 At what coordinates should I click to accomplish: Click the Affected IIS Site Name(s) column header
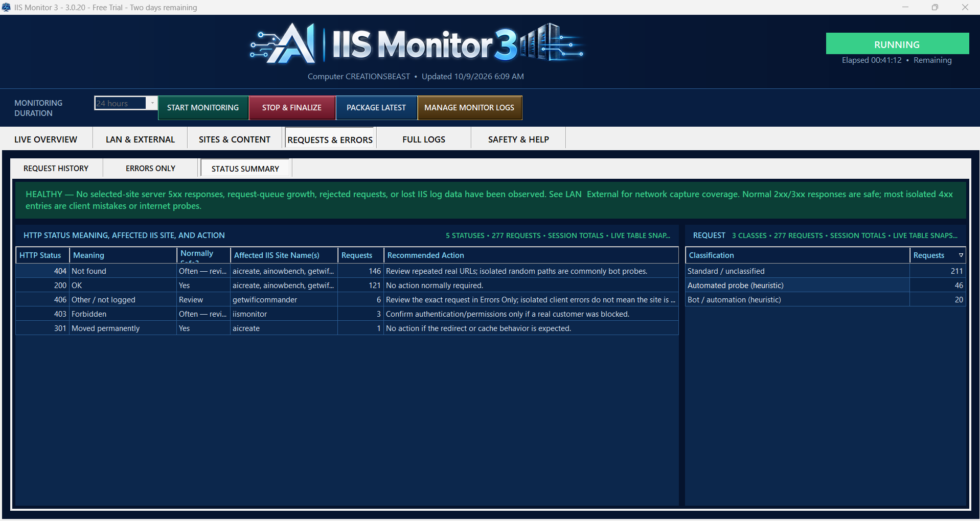coord(284,255)
